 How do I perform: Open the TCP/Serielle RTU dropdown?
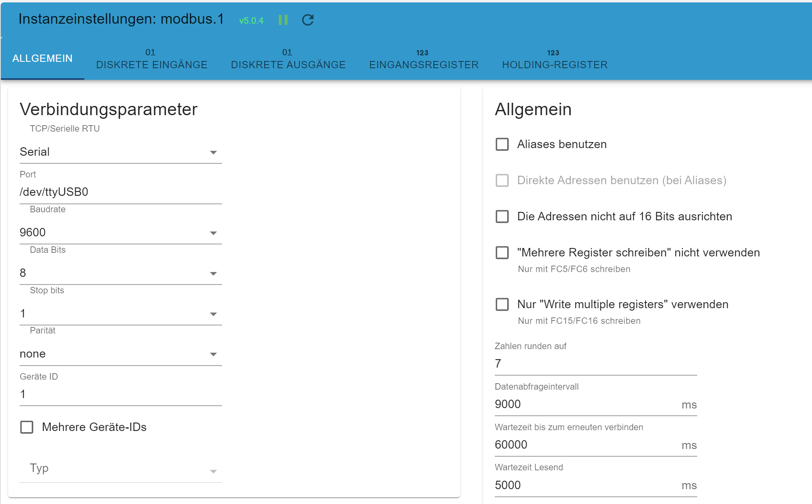(120, 152)
